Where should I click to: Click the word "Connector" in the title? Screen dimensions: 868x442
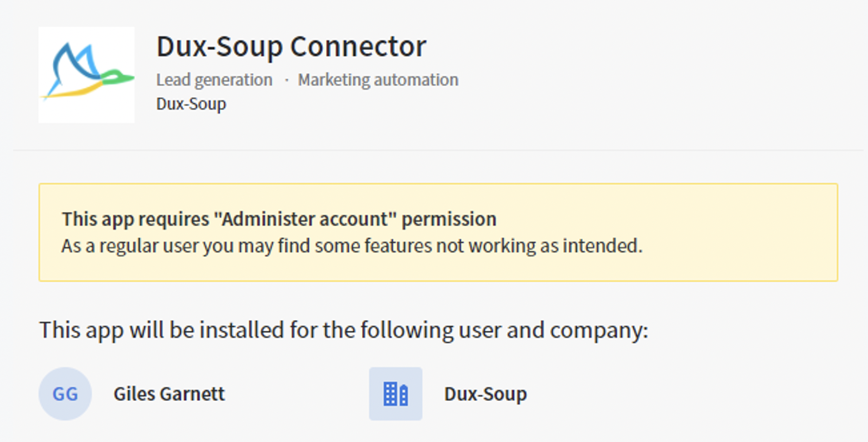click(358, 46)
